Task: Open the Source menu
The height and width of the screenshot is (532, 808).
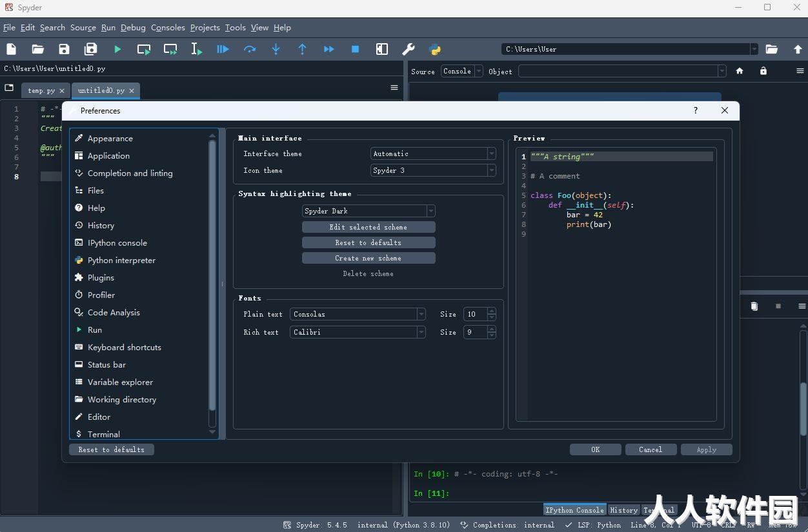Action: click(x=83, y=28)
